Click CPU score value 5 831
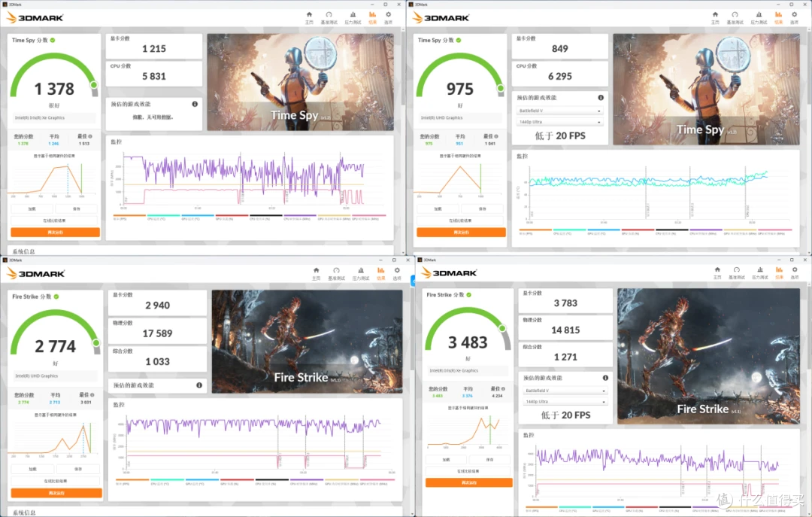The width and height of the screenshot is (812, 517). (154, 76)
